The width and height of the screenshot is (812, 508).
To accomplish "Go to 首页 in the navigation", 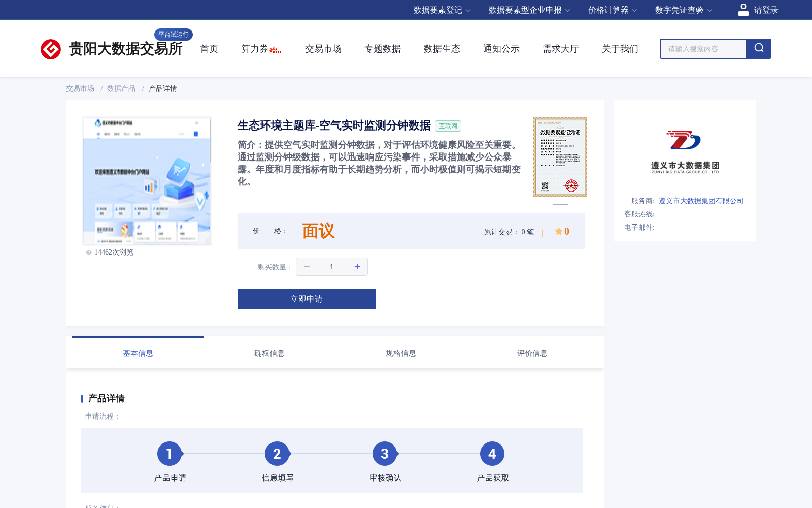I will tap(209, 49).
